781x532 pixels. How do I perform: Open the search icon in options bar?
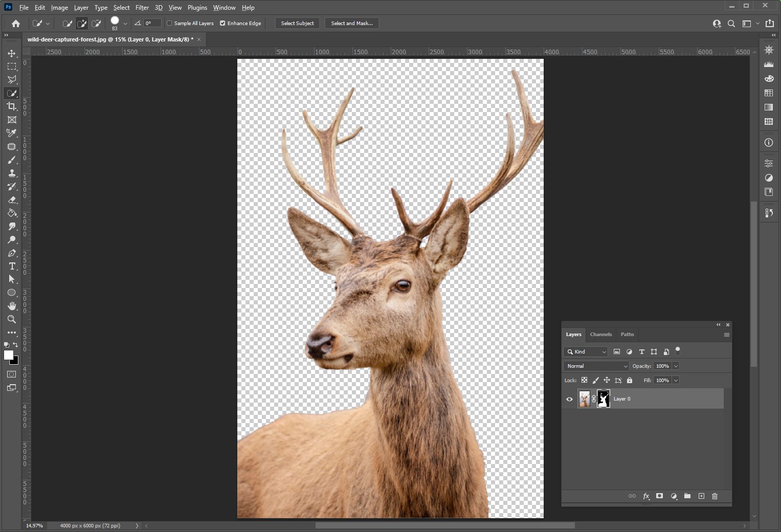tap(731, 24)
